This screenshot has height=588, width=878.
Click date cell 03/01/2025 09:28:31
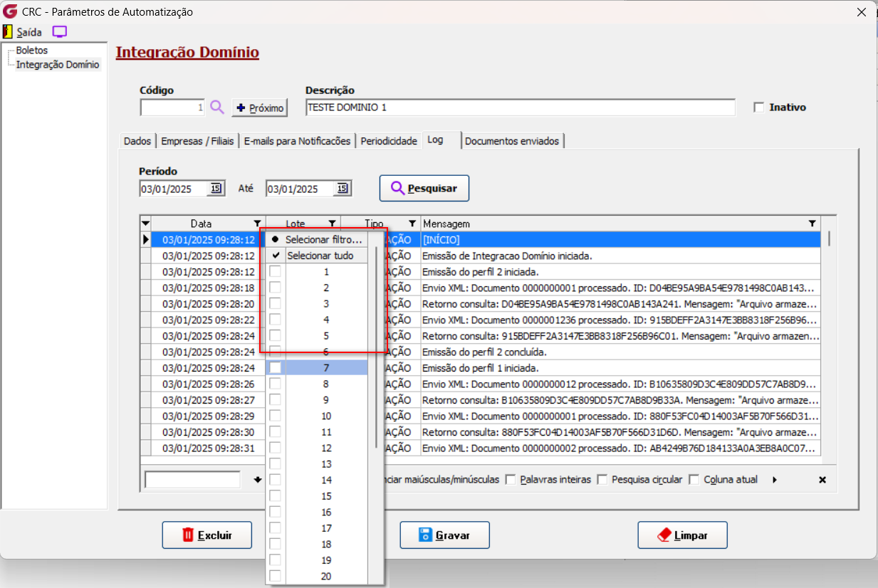[x=208, y=448]
